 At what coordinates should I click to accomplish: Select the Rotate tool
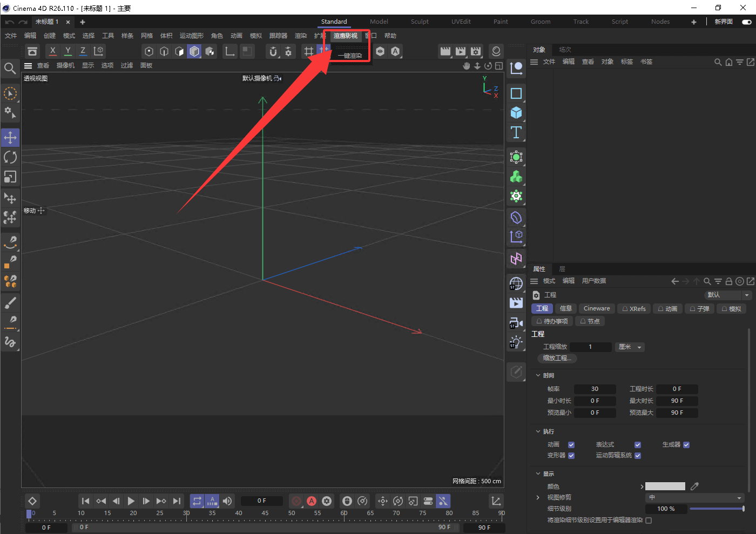pyautogui.click(x=10, y=157)
